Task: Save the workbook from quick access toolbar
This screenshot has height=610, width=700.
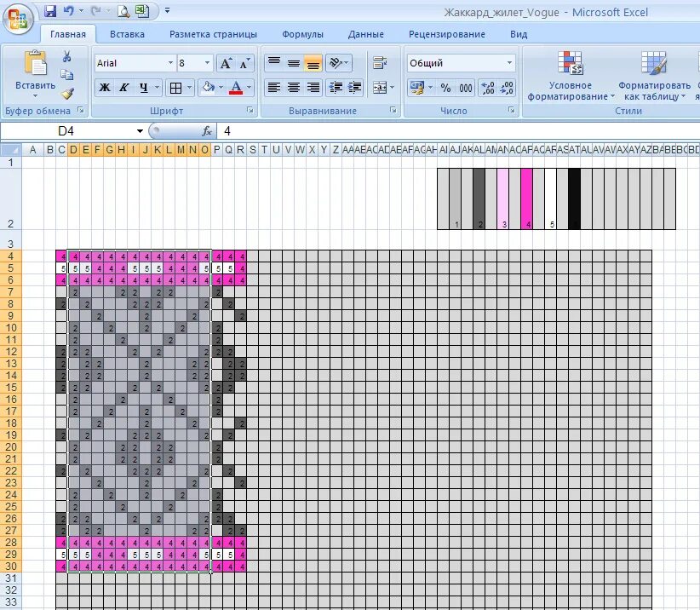Action: pyautogui.click(x=50, y=11)
